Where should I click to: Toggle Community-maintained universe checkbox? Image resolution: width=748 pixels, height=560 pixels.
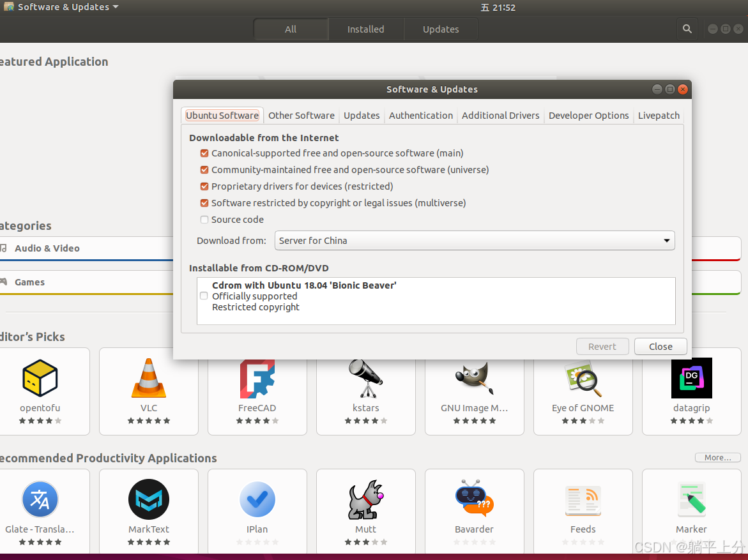(x=204, y=170)
